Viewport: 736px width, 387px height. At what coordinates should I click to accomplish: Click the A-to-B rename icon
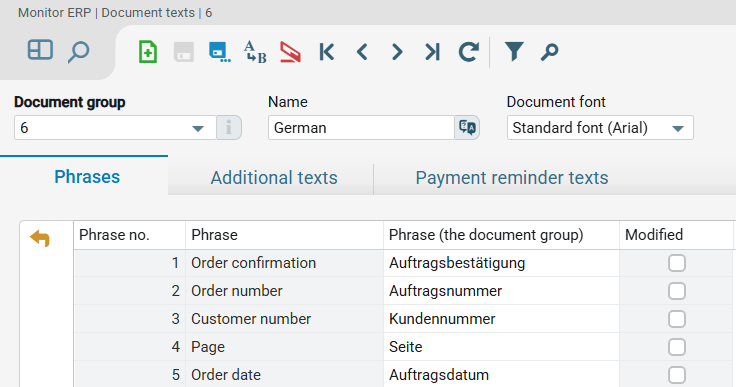tap(255, 52)
